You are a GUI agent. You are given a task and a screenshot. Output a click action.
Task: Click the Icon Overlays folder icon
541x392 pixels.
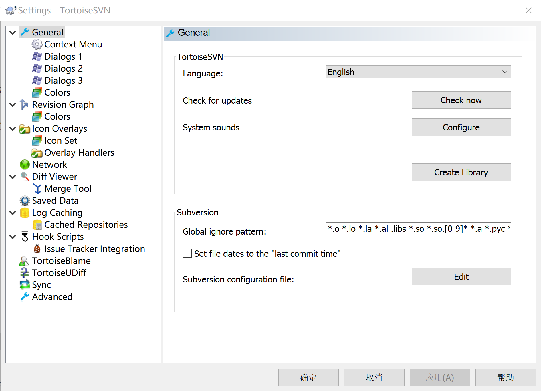(25, 129)
